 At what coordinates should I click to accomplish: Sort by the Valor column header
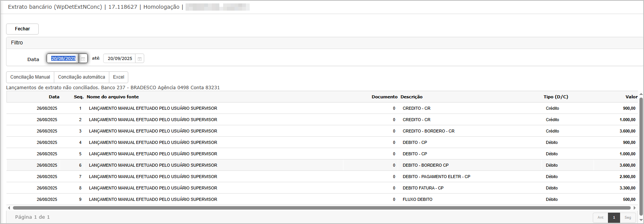click(631, 97)
